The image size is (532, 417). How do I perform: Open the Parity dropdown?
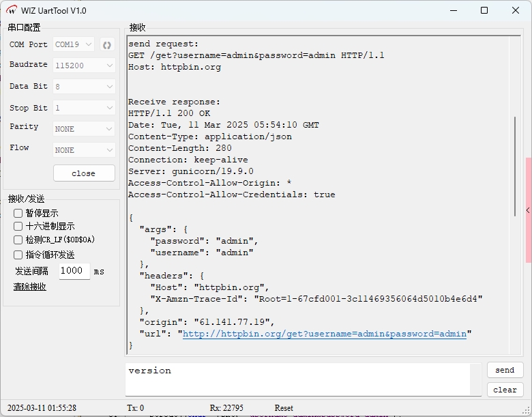84,129
